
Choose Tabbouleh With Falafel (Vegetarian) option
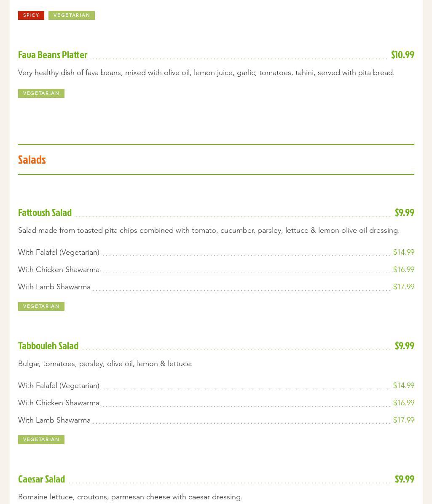pos(59,385)
